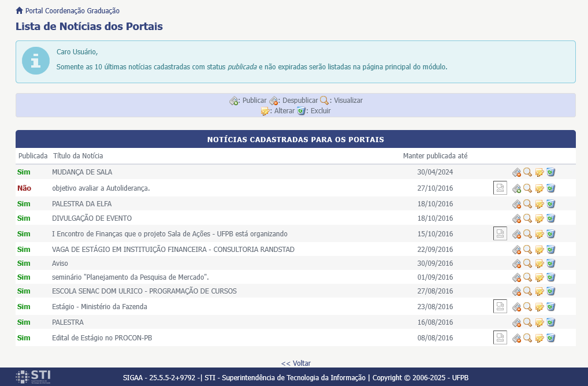Select the title PALESTRA DA ELFA
The width and height of the screenshot is (588, 386).
(x=82, y=204)
